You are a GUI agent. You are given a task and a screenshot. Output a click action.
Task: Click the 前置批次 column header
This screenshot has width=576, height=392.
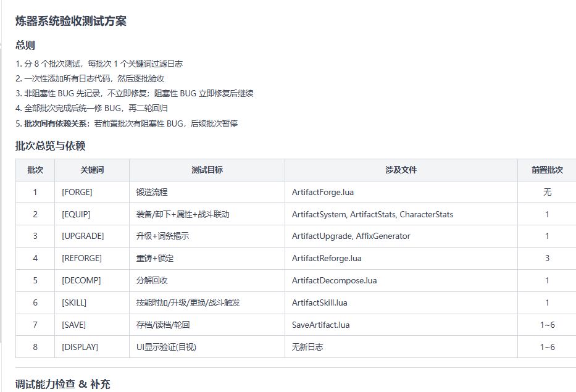coord(547,170)
